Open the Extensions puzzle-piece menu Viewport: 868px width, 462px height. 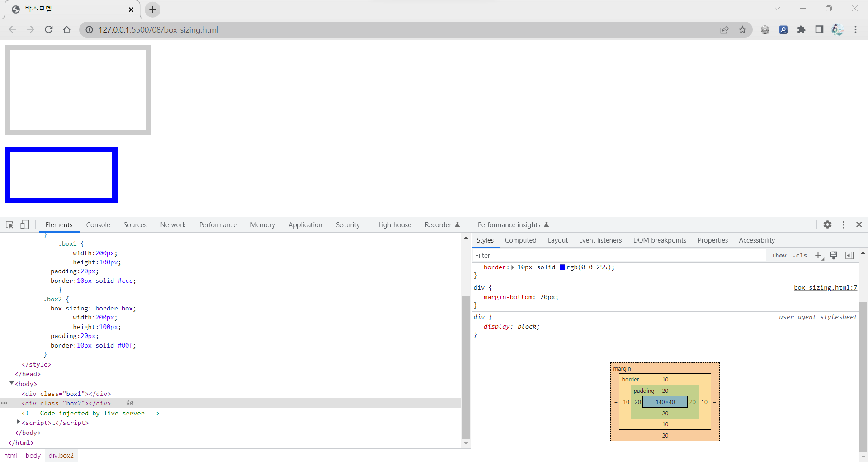pyautogui.click(x=801, y=29)
